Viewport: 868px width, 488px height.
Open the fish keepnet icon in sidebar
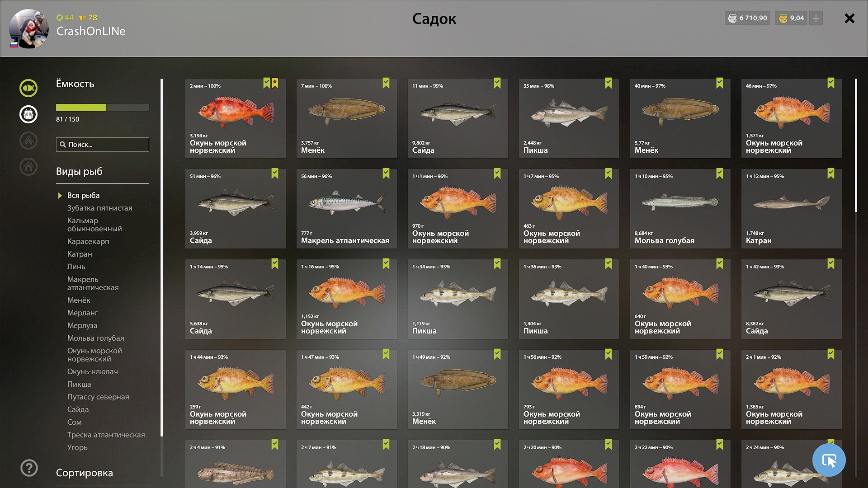[x=28, y=88]
